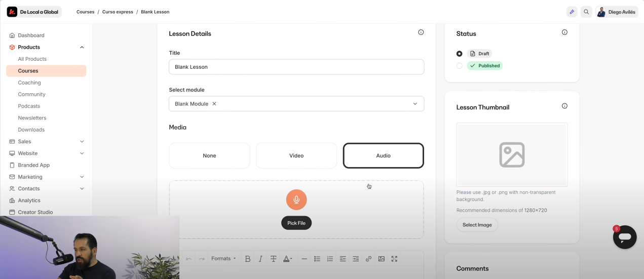Viewport: 644px width, 279px height.
Task: Expand the Contacts sidebar section
Action: pos(82,188)
